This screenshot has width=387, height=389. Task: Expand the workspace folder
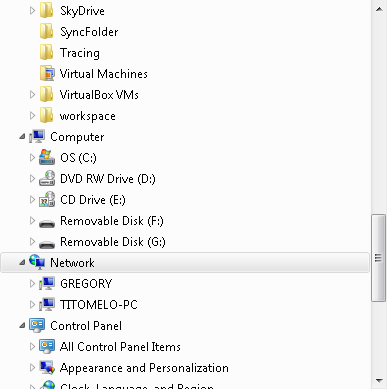click(x=32, y=116)
